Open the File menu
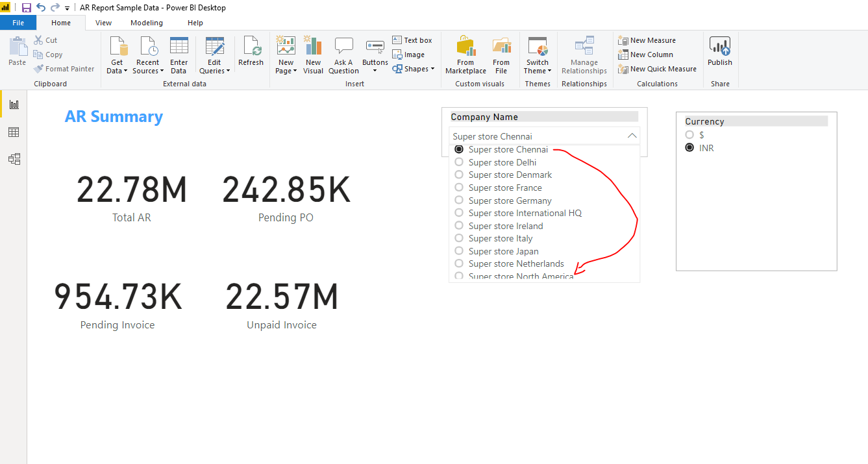Screen dimensions: 868x464 [18, 23]
